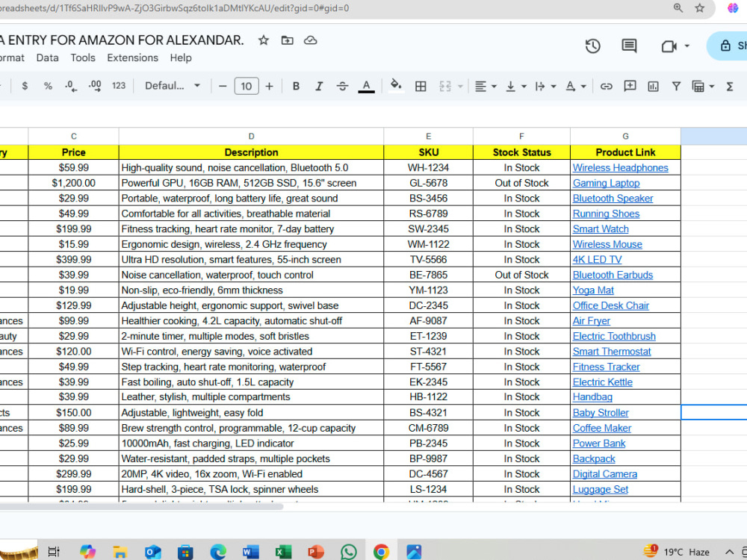Select column D header
The image size is (747, 560).
pos(251,136)
